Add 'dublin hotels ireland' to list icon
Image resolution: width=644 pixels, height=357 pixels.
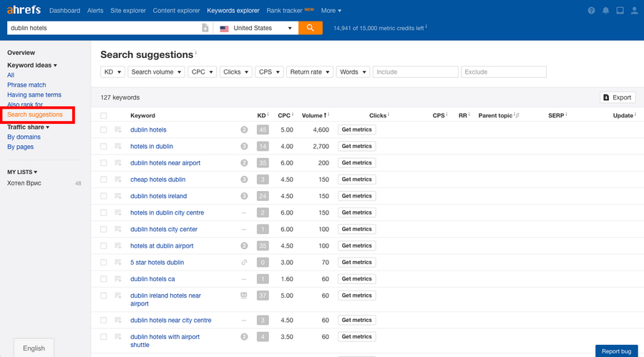118,196
